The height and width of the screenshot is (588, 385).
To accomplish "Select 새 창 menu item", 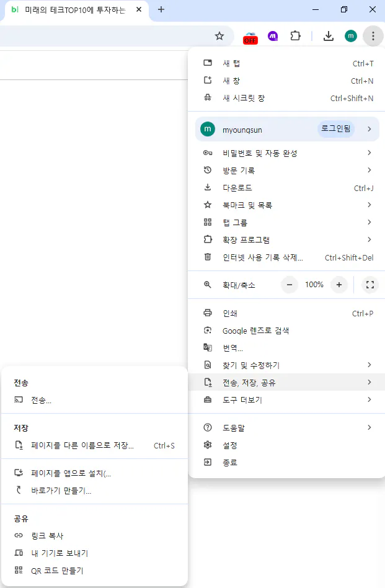I will click(x=286, y=81).
